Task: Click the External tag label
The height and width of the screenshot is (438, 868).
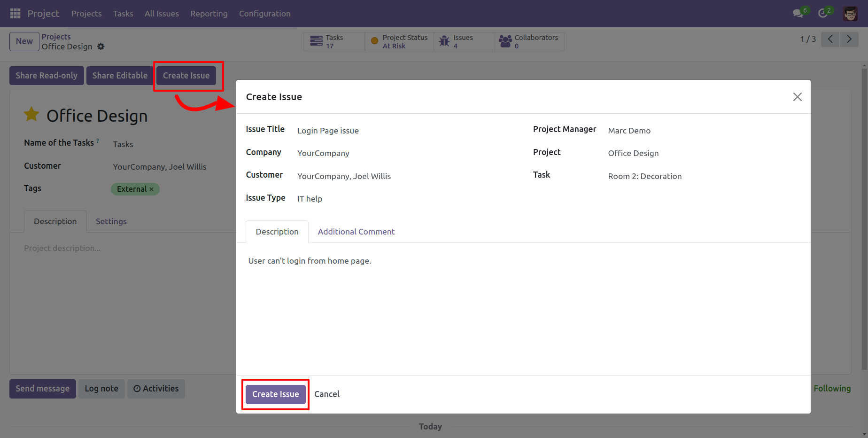Action: (x=132, y=189)
